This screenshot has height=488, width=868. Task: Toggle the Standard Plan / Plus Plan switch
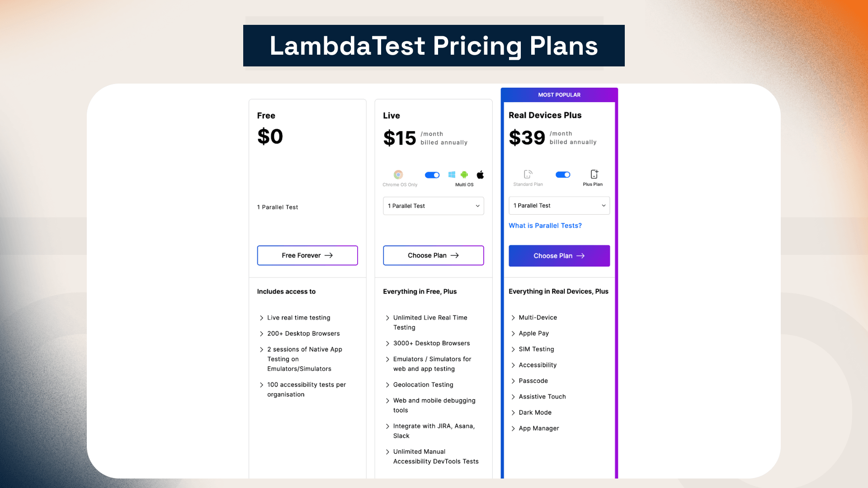(x=563, y=174)
